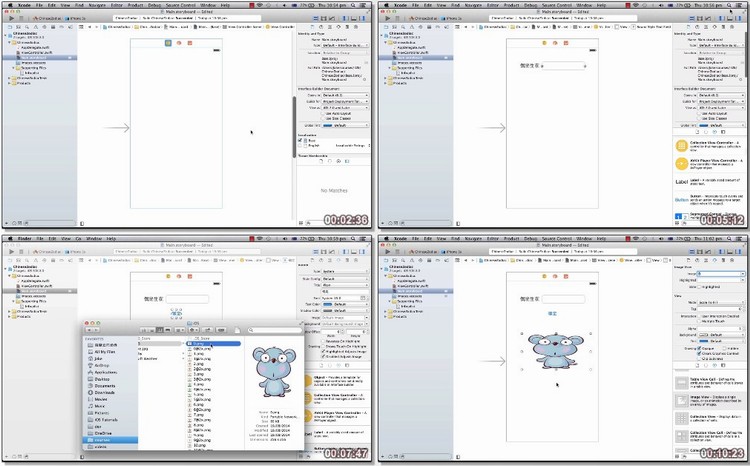This screenshot has width=750, height=466.
Task: Open Debug menu in the 00:05:12 frame
Action: click(530, 5)
